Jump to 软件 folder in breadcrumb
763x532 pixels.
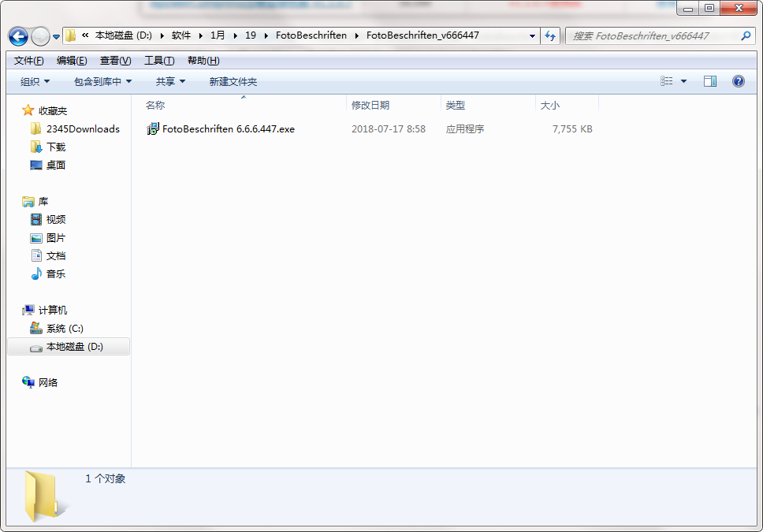click(181, 35)
